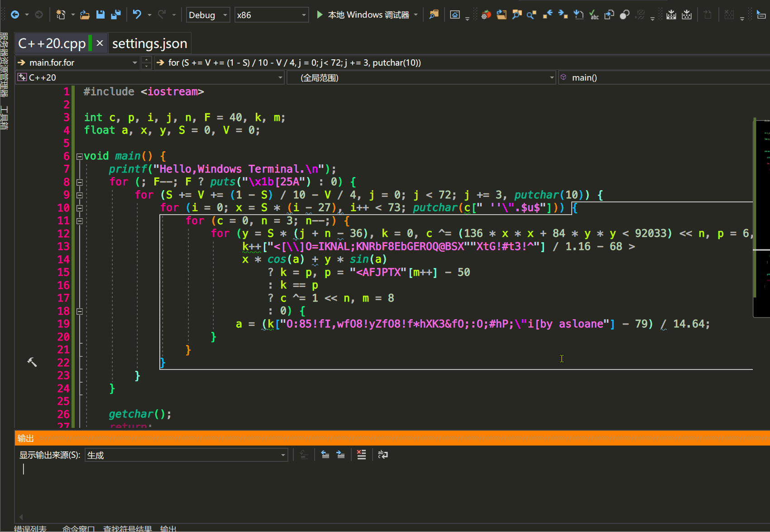Screen dimensions: 770x532
Task: Toggle word wrap in output panel
Action: (383, 455)
